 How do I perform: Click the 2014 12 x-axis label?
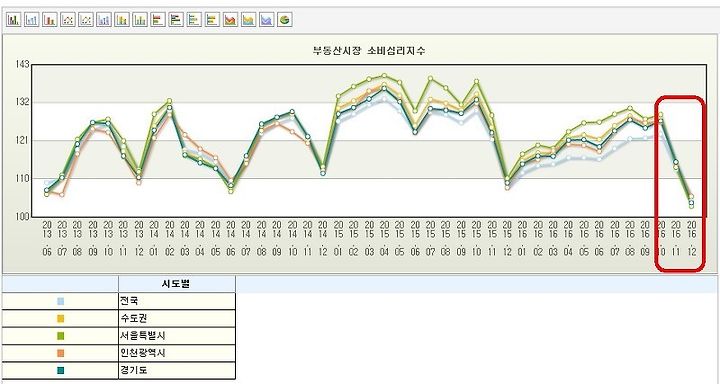323,239
